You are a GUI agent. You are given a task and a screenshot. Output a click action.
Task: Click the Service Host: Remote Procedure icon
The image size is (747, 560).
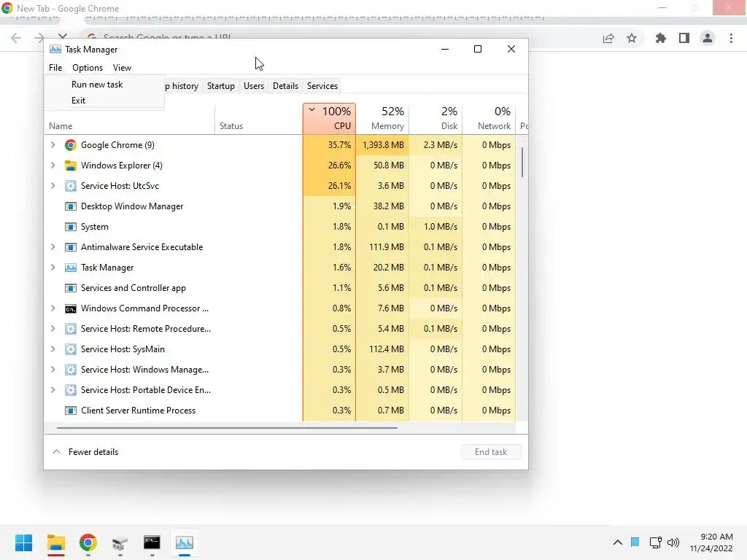pos(71,329)
